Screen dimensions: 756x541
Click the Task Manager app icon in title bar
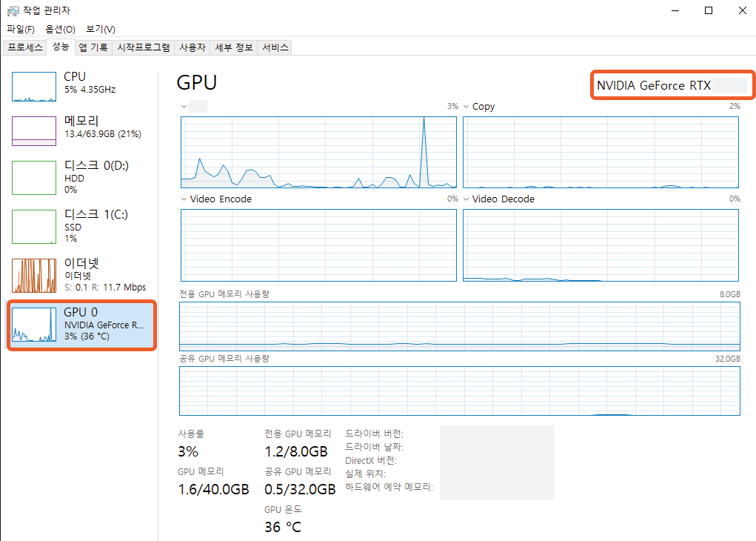click(13, 10)
